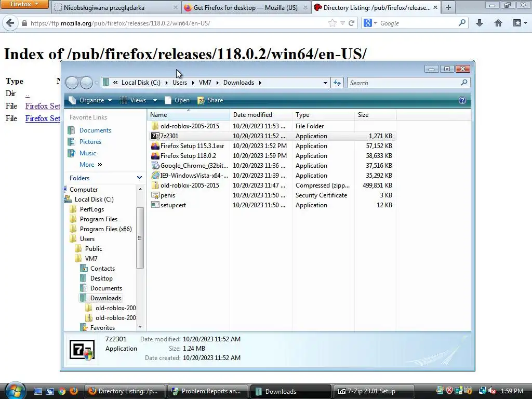Open the Views dropdown arrow
The height and width of the screenshot is (399, 532).
[x=155, y=100]
